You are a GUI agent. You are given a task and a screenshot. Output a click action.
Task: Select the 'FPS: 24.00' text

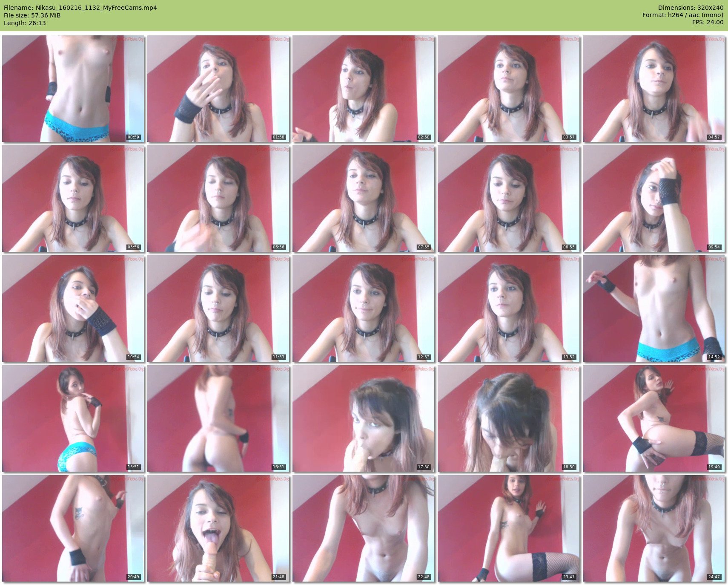coord(708,23)
